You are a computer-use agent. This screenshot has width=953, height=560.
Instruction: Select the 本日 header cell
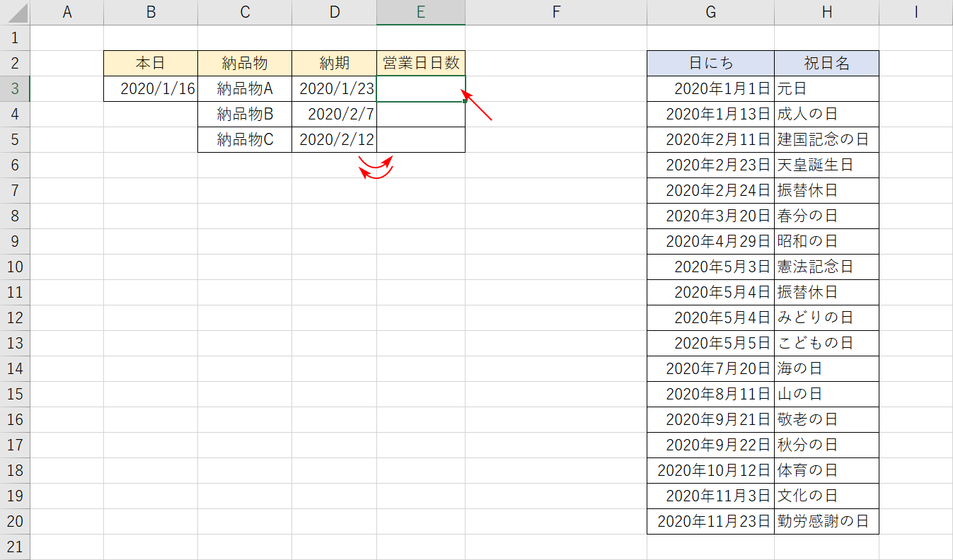(x=150, y=63)
